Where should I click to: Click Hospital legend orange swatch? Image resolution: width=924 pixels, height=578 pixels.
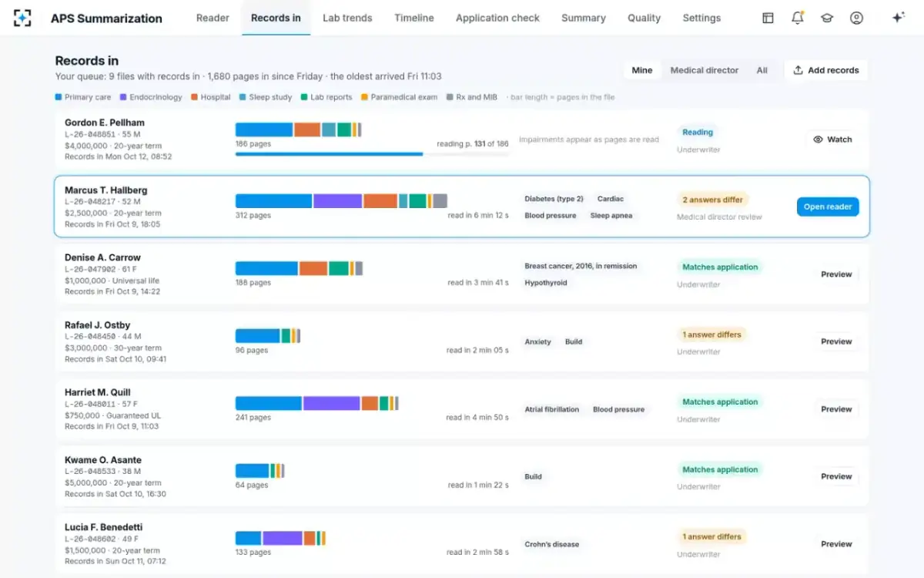[195, 97]
